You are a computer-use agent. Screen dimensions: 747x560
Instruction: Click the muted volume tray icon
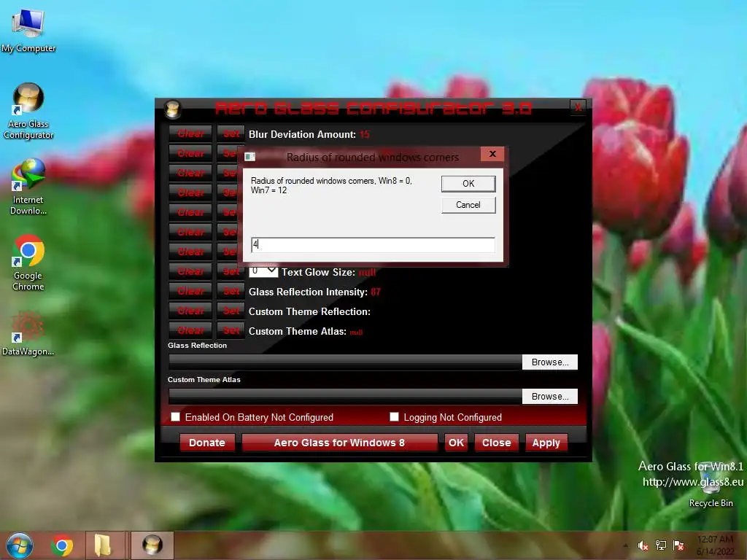(643, 545)
